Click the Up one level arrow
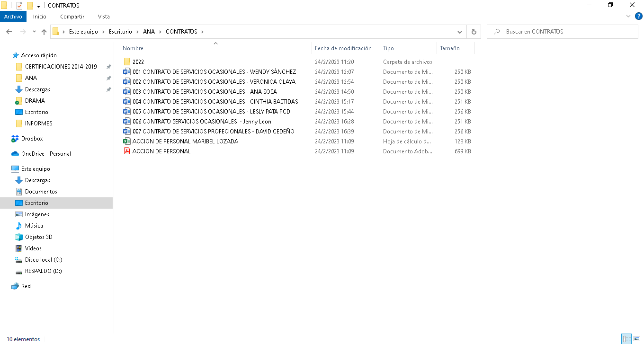The image size is (644, 344). [x=44, y=32]
